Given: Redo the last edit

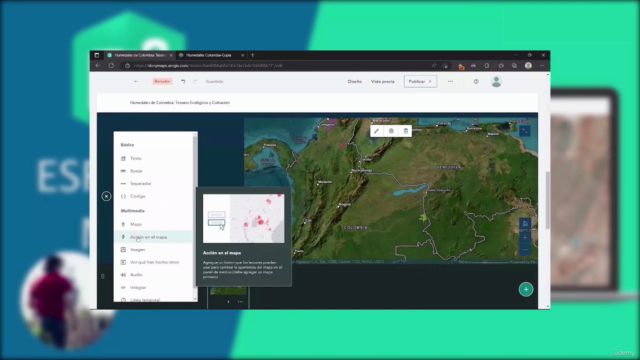Looking at the screenshot, I should 195,81.
